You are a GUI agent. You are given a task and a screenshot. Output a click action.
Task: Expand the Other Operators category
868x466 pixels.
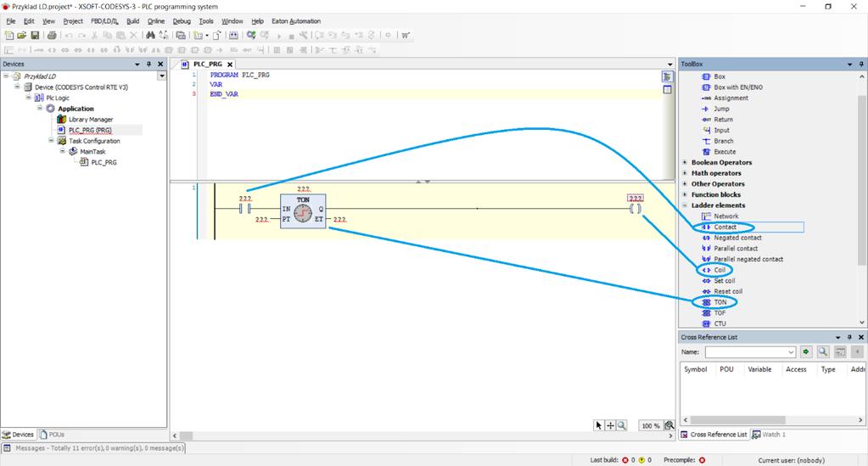click(x=685, y=184)
